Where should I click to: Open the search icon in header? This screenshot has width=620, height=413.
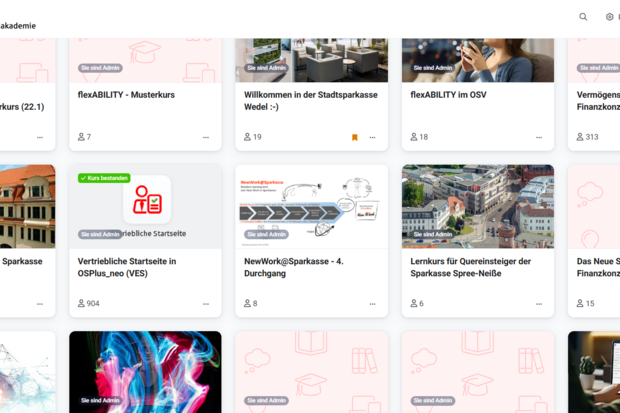(x=583, y=17)
